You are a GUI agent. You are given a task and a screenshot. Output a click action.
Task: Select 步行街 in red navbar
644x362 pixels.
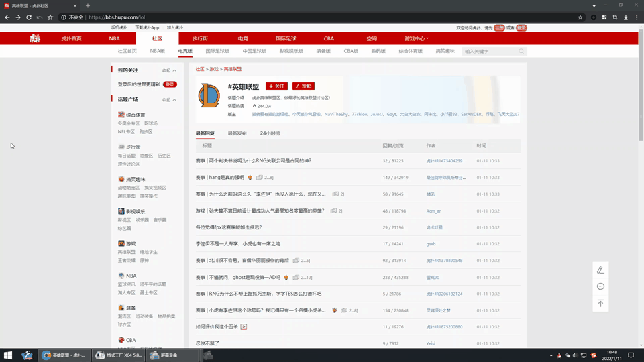pyautogui.click(x=200, y=38)
